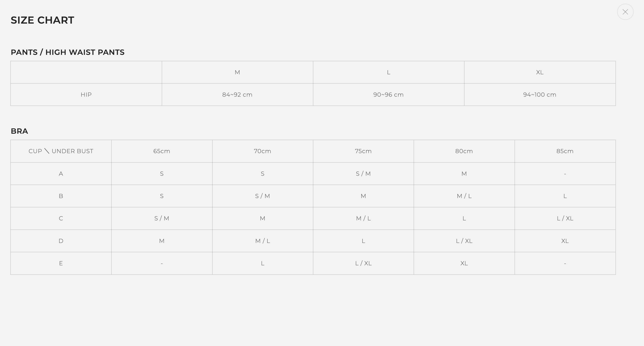Click the 94~100 cm hip measurement
644x346 pixels.
(x=540, y=95)
